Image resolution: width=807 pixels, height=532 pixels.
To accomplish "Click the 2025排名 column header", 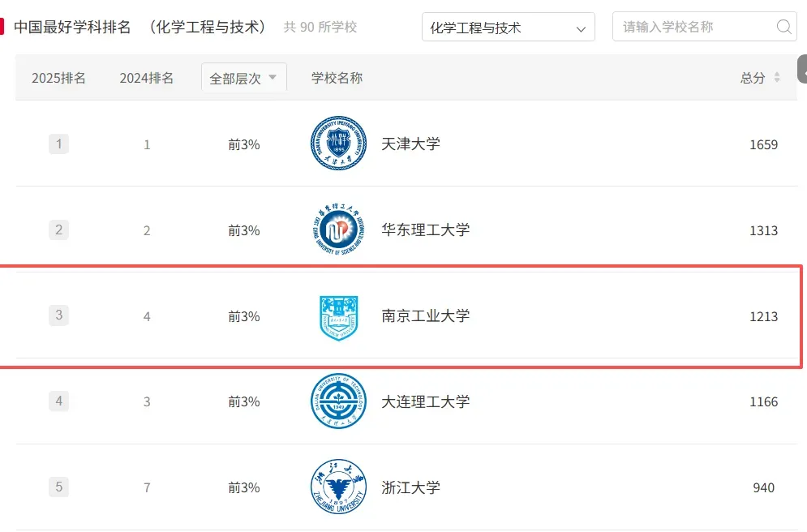I will click(58, 78).
